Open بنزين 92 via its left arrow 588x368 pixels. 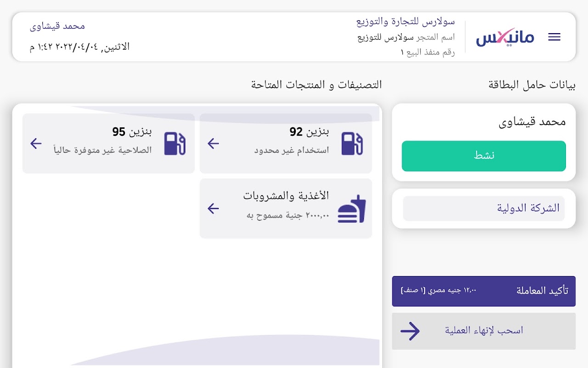click(x=213, y=144)
